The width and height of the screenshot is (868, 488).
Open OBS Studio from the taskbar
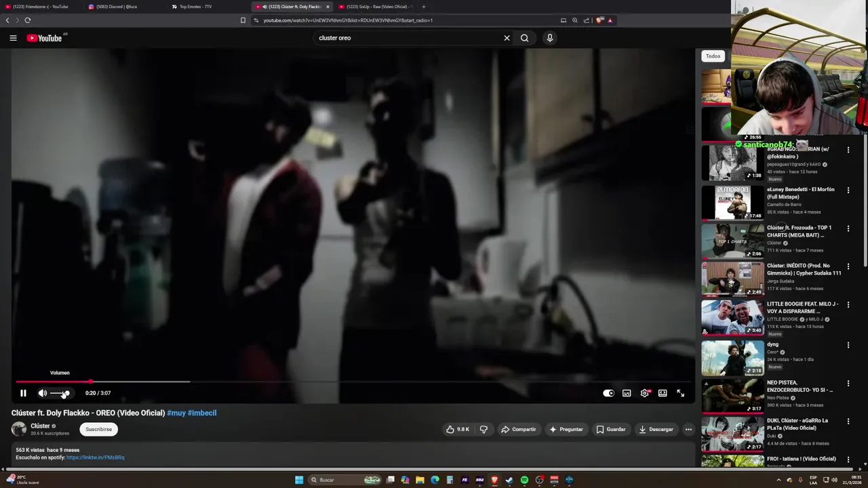click(539, 480)
